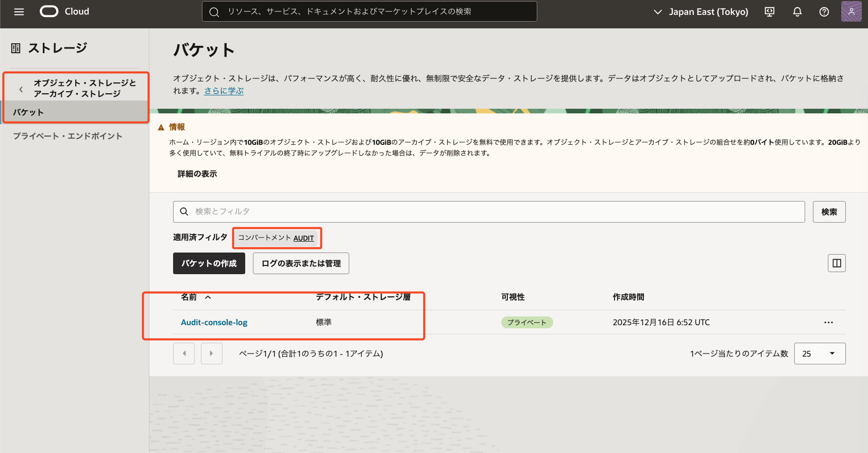Image resolution: width=868 pixels, height=453 pixels.
Task: Select バケット in the sidebar
Action: click(28, 112)
